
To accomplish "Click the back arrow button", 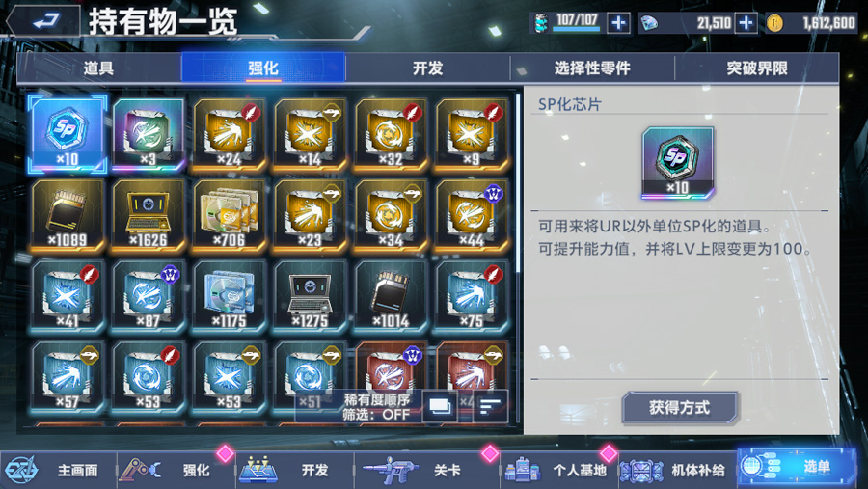I will 45,21.
